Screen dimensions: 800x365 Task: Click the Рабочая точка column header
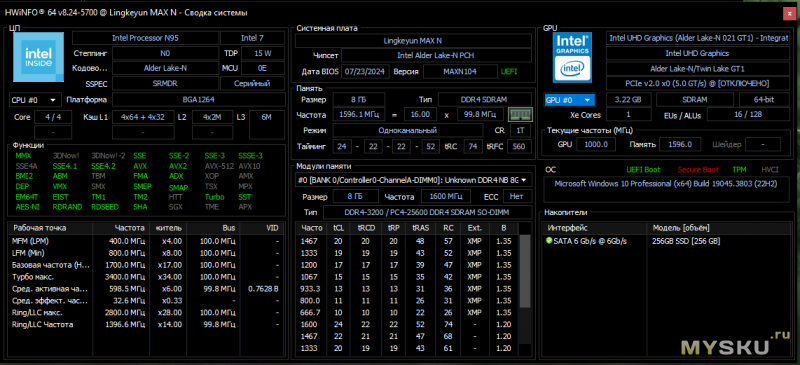(50, 228)
